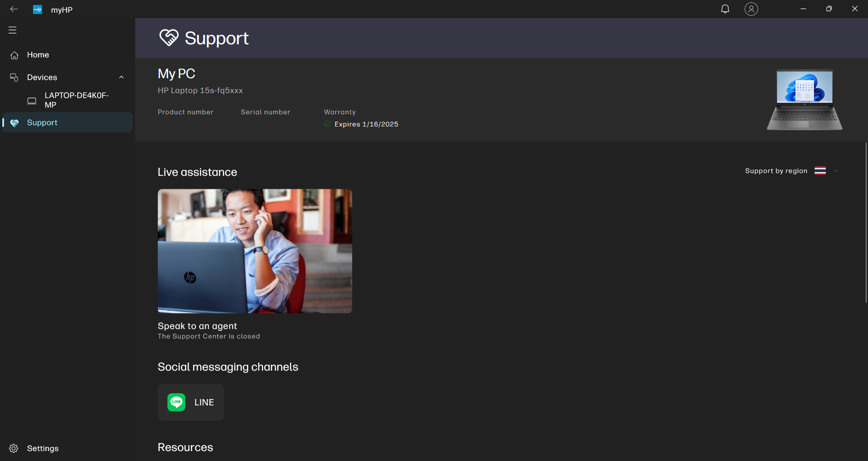
Task: Click the Home house icon
Action: 14,55
